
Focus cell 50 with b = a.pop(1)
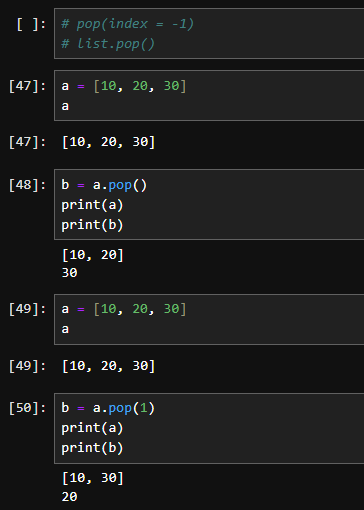coord(209,428)
